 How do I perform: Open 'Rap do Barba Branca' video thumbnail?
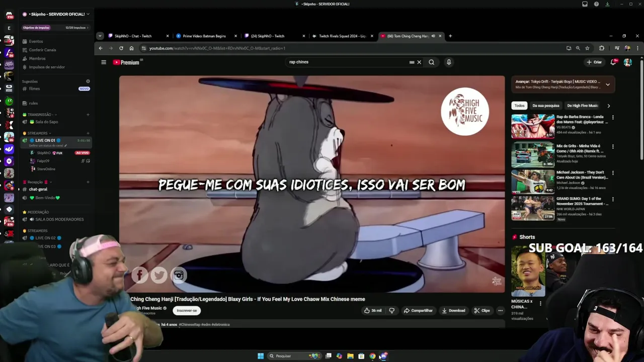coord(533,126)
